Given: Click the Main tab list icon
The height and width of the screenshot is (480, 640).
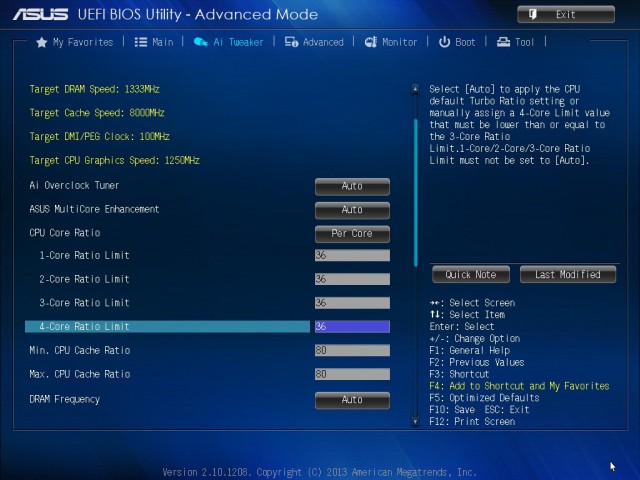Looking at the screenshot, I should point(141,42).
